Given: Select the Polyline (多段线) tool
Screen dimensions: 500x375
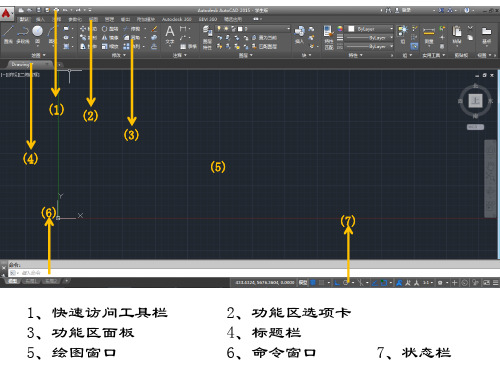Looking at the screenshot, I should (x=23, y=35).
